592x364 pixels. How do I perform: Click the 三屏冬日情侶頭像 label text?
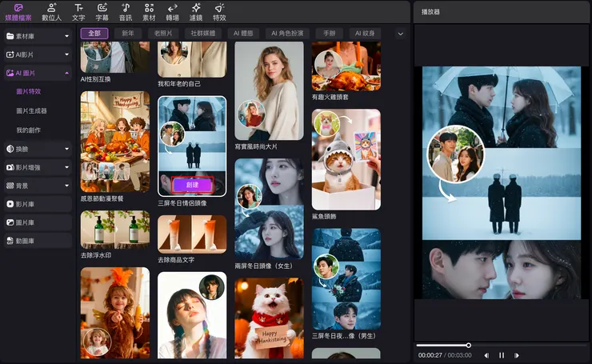click(182, 203)
